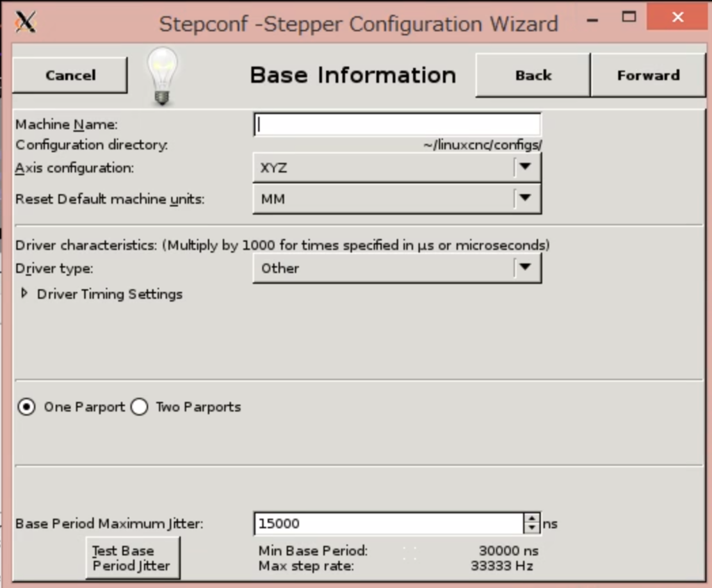This screenshot has width=712, height=588.
Task: Click the X application icon in title bar
Action: 26,22
